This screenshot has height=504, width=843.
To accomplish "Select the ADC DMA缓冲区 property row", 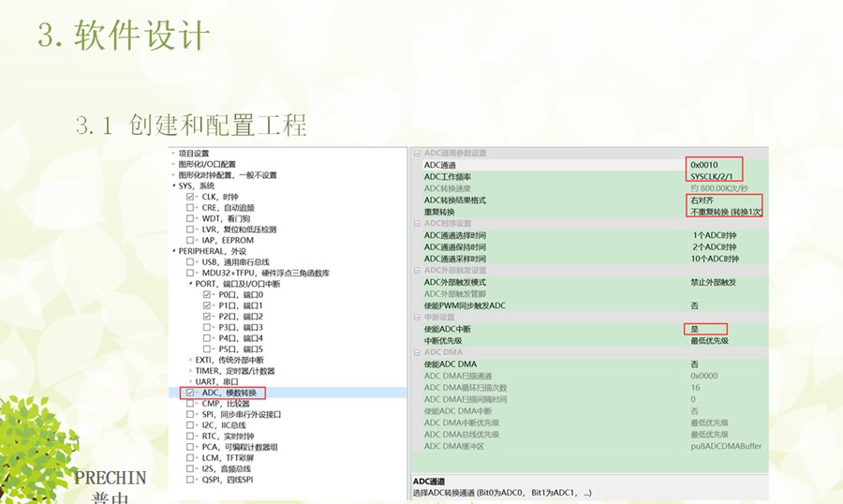I will (x=590, y=446).
